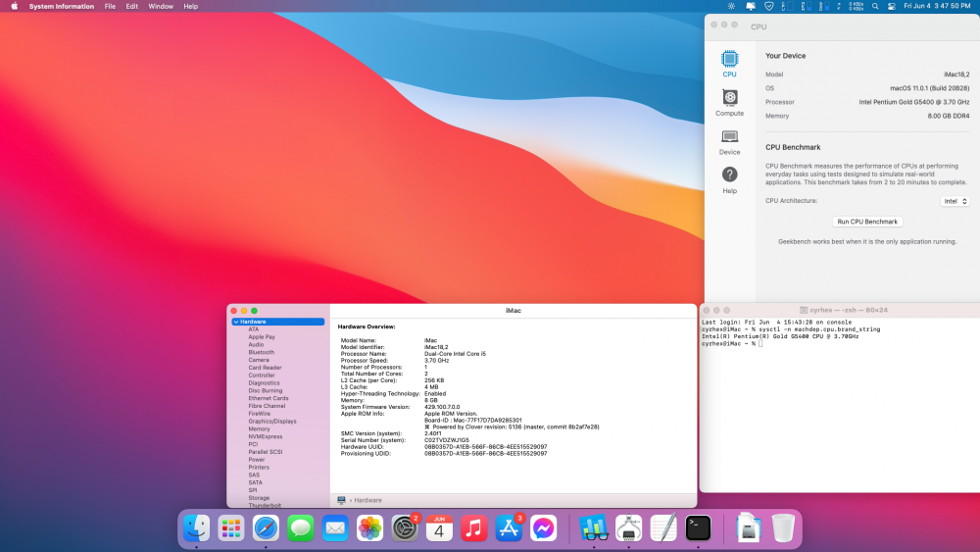
Task: Open Calendar from the Dock
Action: (x=439, y=528)
